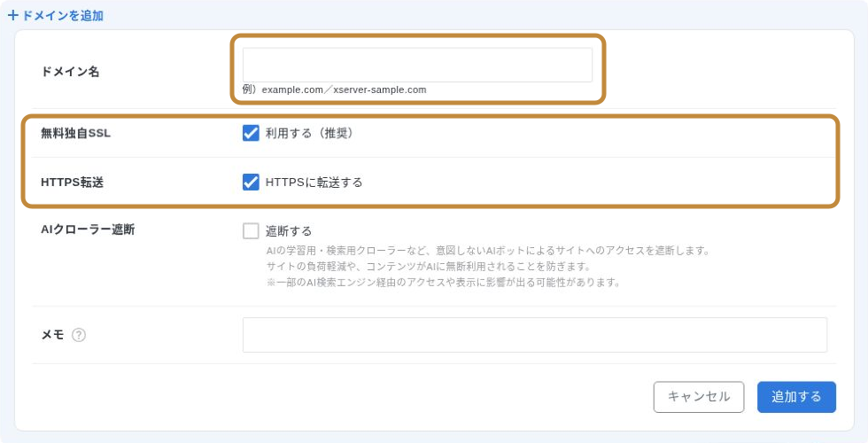Screen dimensions: 868x443
Task: Click the 遮断する label text
Action: 289,230
